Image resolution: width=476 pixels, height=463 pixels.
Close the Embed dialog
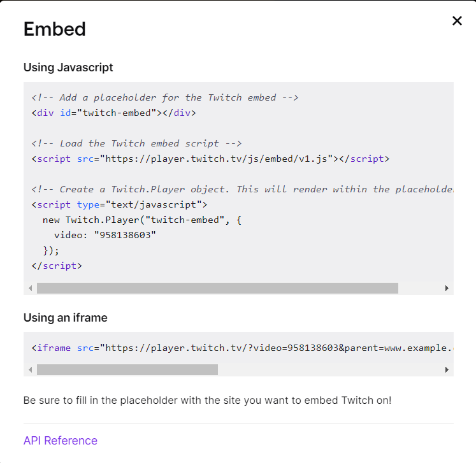click(x=457, y=21)
